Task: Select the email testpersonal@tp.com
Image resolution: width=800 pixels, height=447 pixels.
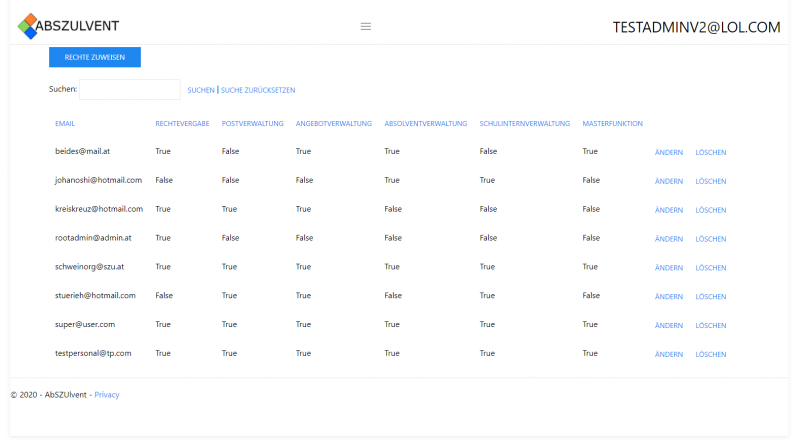Action: [x=93, y=353]
